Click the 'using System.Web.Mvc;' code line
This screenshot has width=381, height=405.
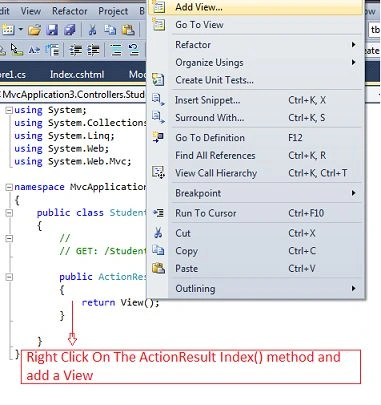pyautogui.click(x=73, y=162)
